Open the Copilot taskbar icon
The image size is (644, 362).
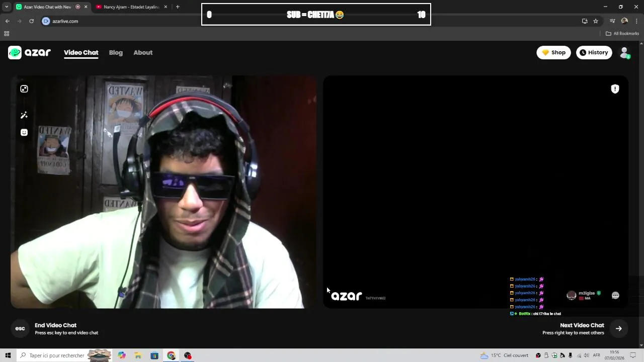point(122,355)
